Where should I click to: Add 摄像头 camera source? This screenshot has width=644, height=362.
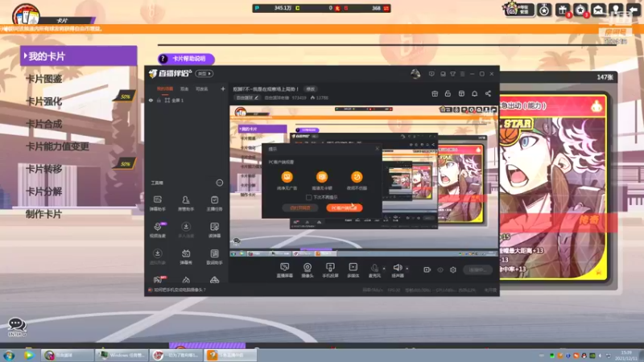coord(308,270)
